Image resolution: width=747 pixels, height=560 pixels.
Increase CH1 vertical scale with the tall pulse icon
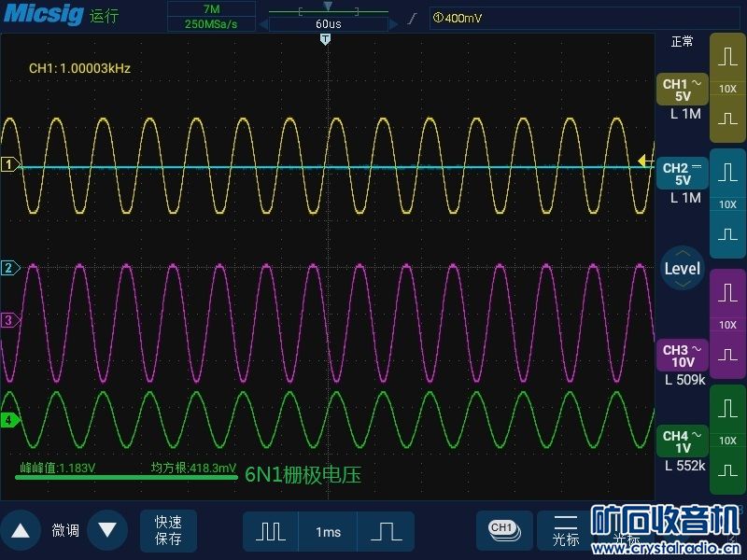coord(727,56)
